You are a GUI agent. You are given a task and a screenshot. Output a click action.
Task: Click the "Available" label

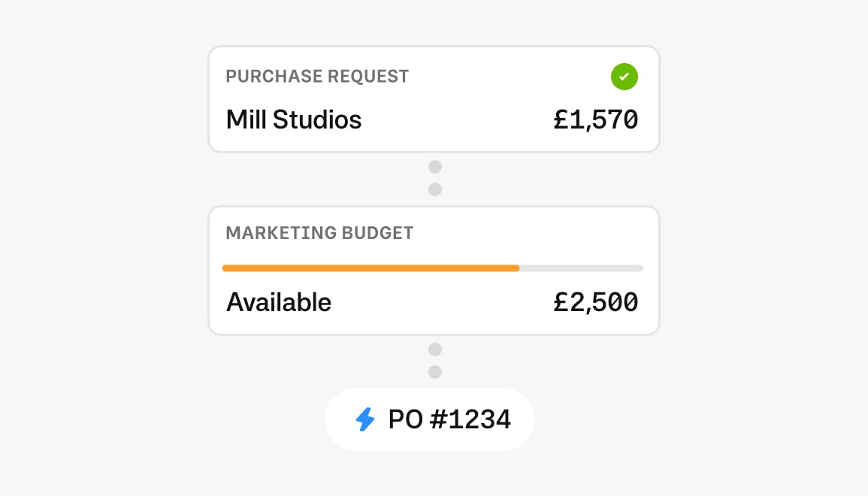click(x=279, y=302)
